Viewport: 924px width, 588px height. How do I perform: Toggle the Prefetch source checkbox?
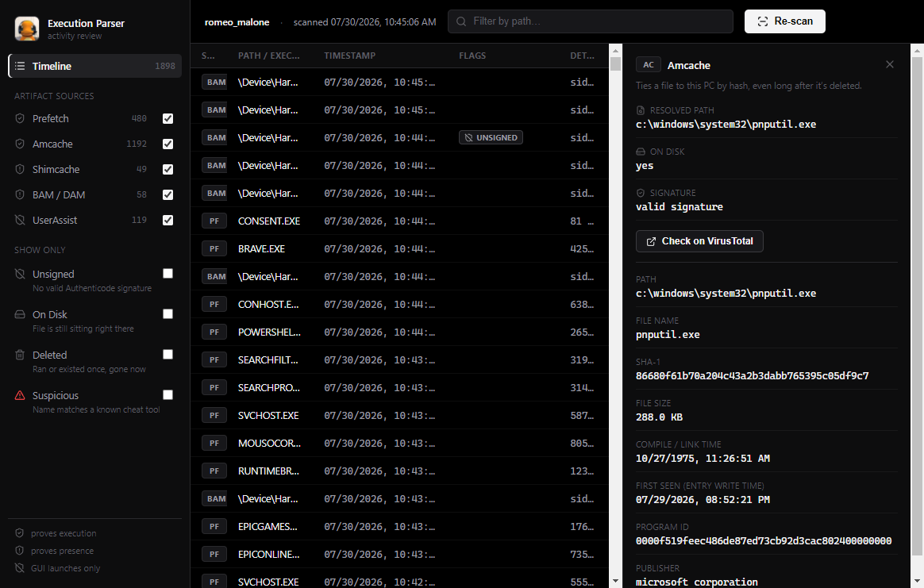coord(168,118)
